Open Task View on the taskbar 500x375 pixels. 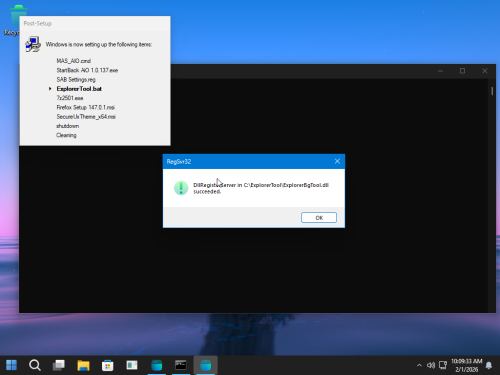(59, 365)
